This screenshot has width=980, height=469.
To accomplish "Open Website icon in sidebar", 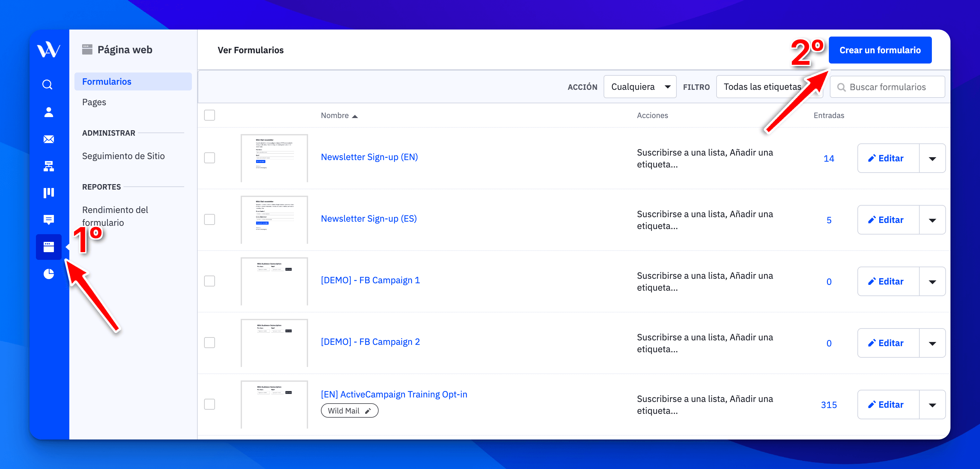I will 49,247.
